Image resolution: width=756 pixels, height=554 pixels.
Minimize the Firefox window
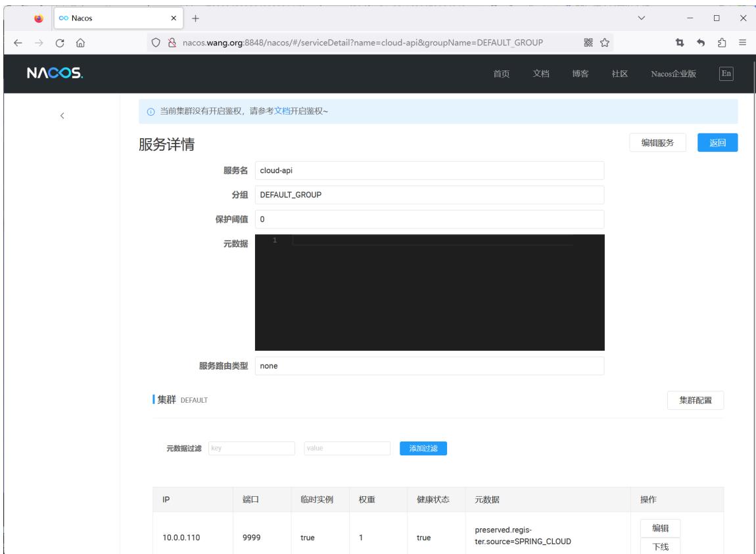pyautogui.click(x=690, y=18)
